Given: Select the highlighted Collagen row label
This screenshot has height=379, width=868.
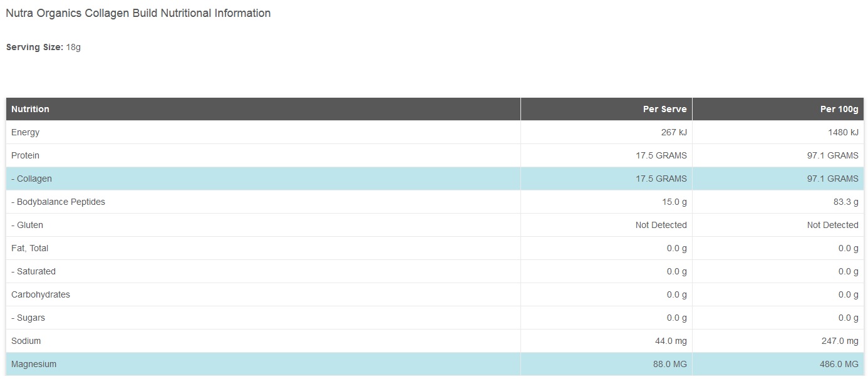Looking at the screenshot, I should [31, 179].
